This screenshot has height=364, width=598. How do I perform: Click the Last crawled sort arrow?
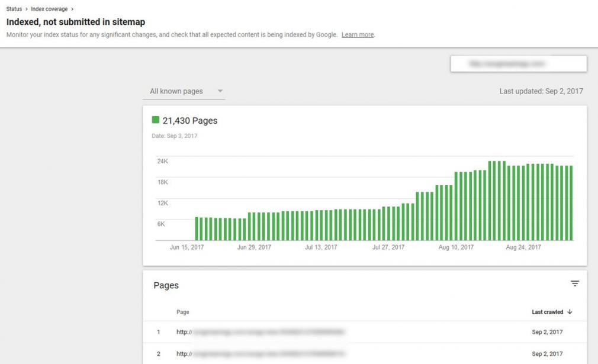point(570,312)
